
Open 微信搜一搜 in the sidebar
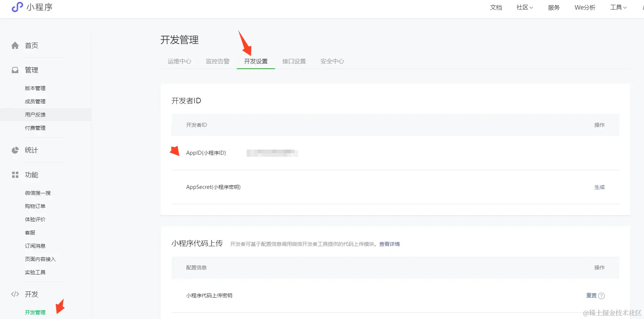pyautogui.click(x=38, y=193)
